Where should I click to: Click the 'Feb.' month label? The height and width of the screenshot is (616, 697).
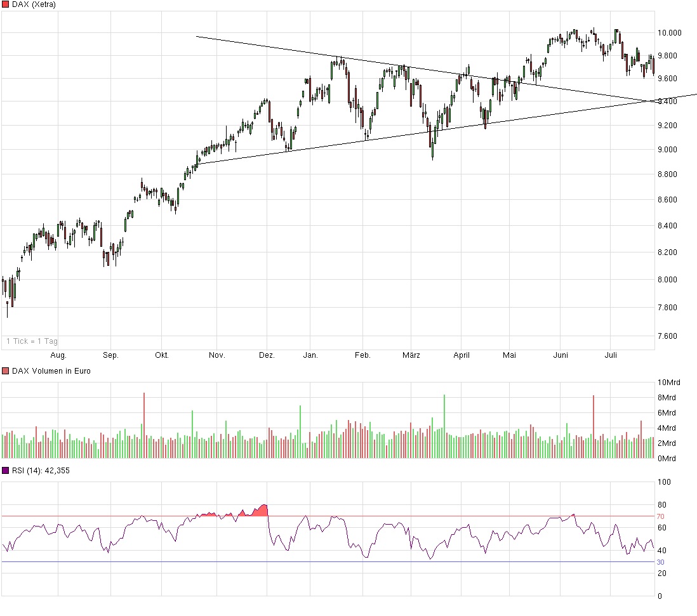(362, 355)
